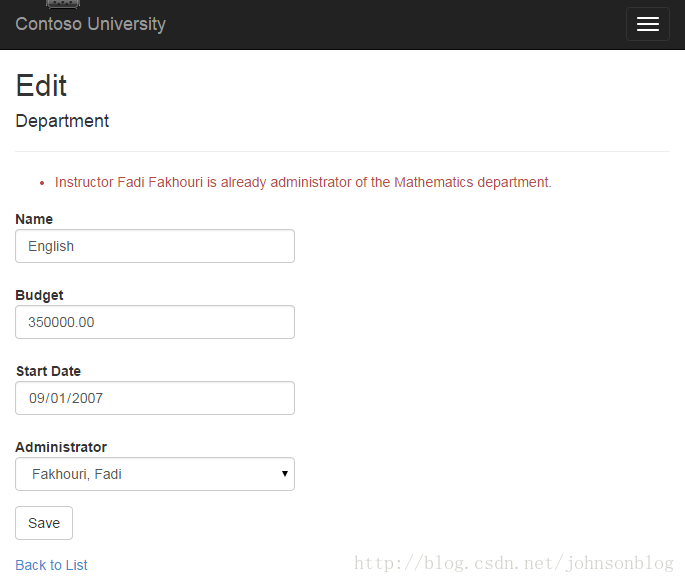The image size is (685, 583).
Task: Open the hamburger navigation menu
Action: click(647, 24)
